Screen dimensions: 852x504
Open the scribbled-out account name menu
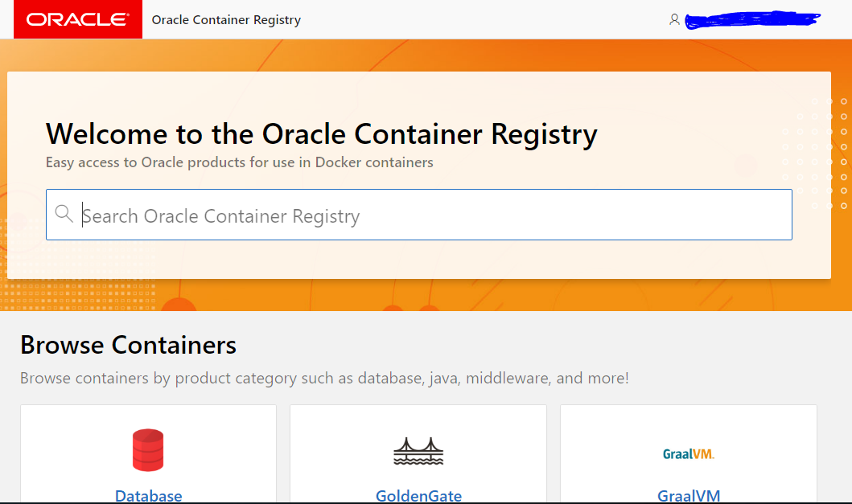click(x=752, y=19)
